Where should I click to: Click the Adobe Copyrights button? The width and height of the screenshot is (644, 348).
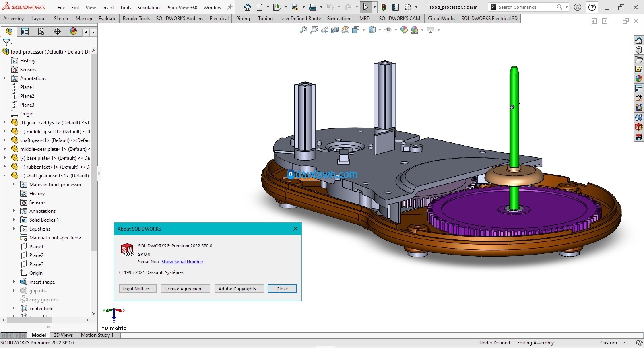pos(239,289)
